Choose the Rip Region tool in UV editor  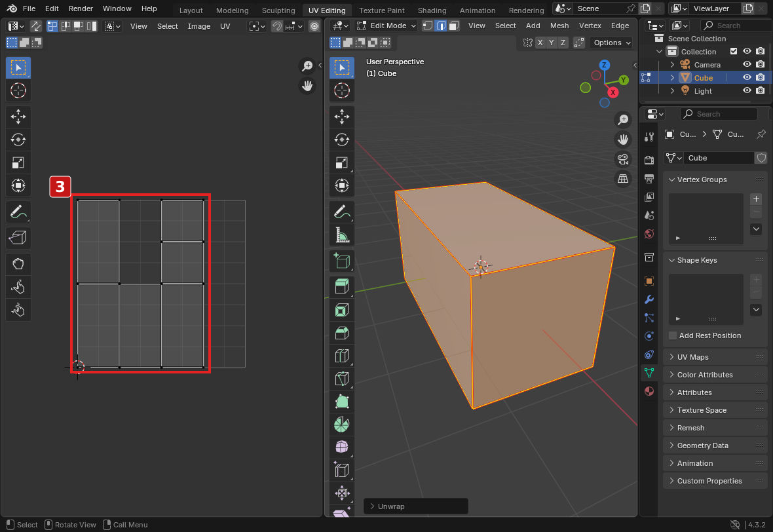click(x=18, y=238)
